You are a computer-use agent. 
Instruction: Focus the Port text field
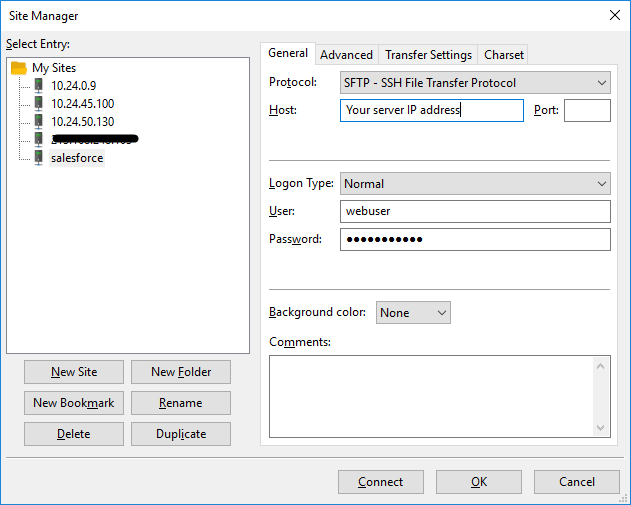pyautogui.click(x=586, y=111)
